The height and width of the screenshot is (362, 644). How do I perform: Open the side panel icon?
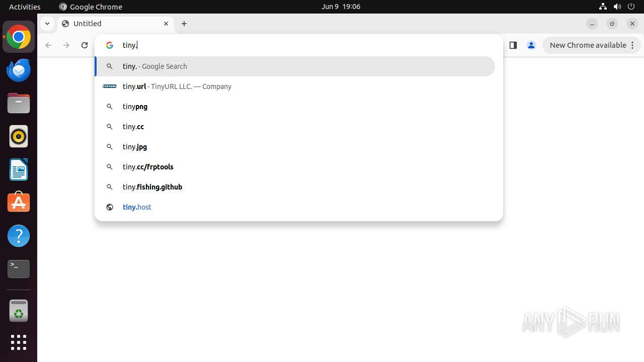pyautogui.click(x=513, y=45)
